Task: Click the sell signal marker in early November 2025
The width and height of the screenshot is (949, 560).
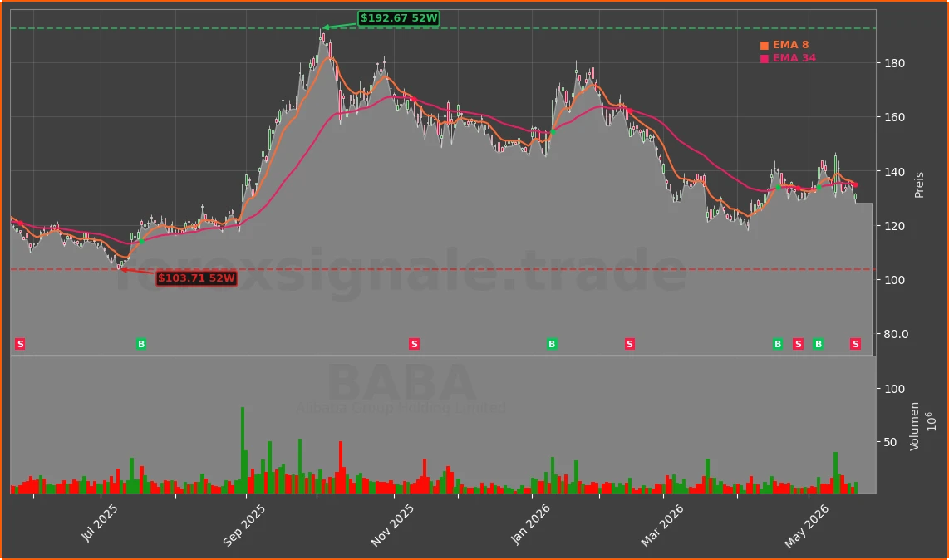Action: click(414, 344)
